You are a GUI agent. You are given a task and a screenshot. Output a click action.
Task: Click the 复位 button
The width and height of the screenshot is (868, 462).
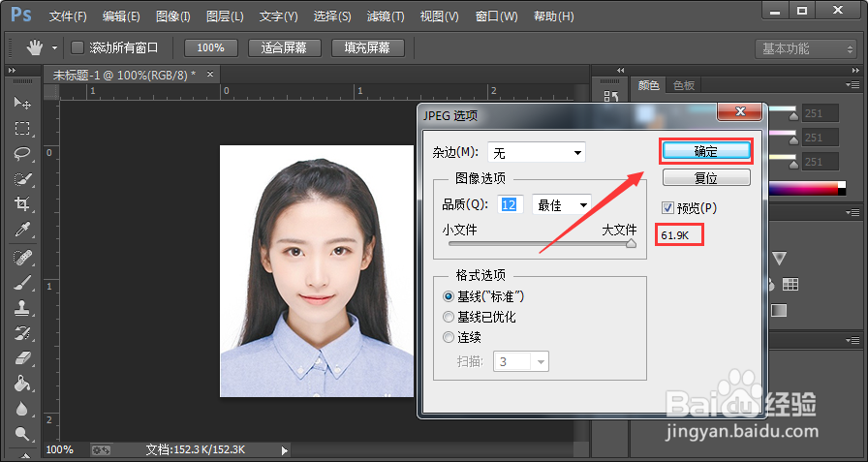pyautogui.click(x=706, y=178)
